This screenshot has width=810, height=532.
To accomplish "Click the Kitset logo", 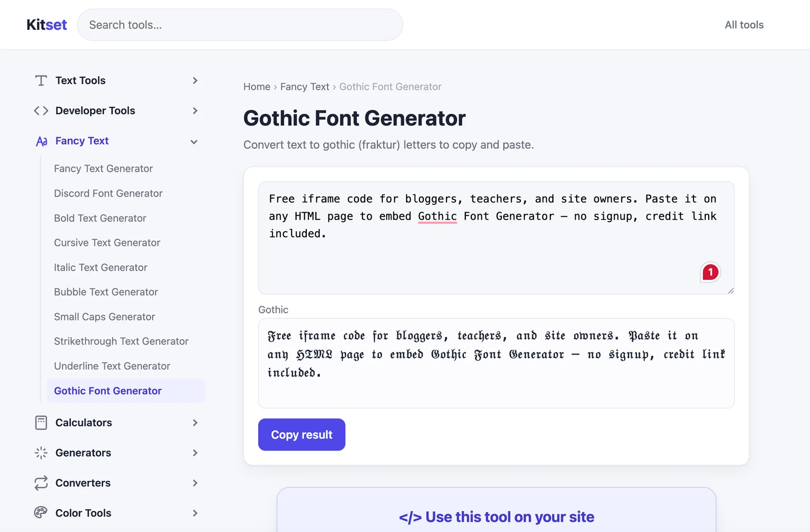I will (47, 25).
